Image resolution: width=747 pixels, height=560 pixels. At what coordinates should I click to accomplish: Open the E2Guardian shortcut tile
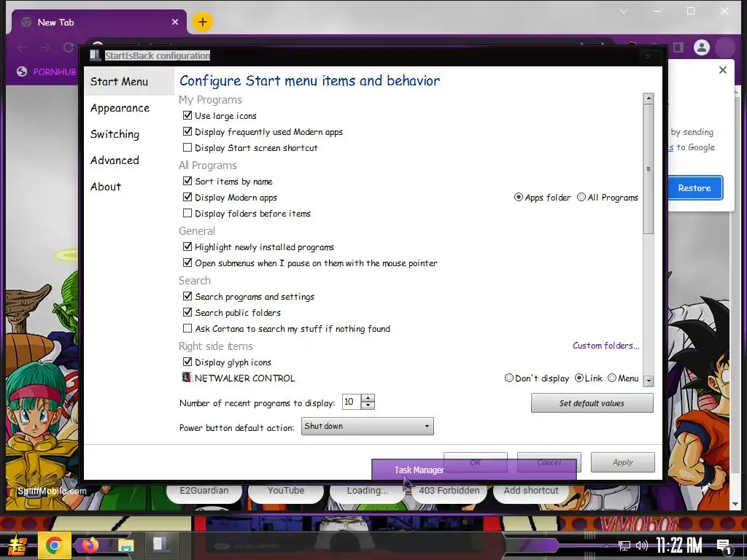coord(204,491)
